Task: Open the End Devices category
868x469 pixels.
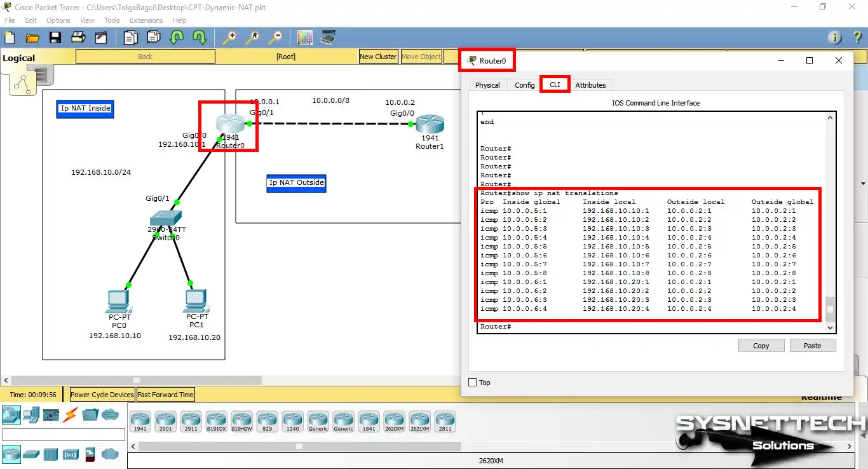Action: coord(31,416)
